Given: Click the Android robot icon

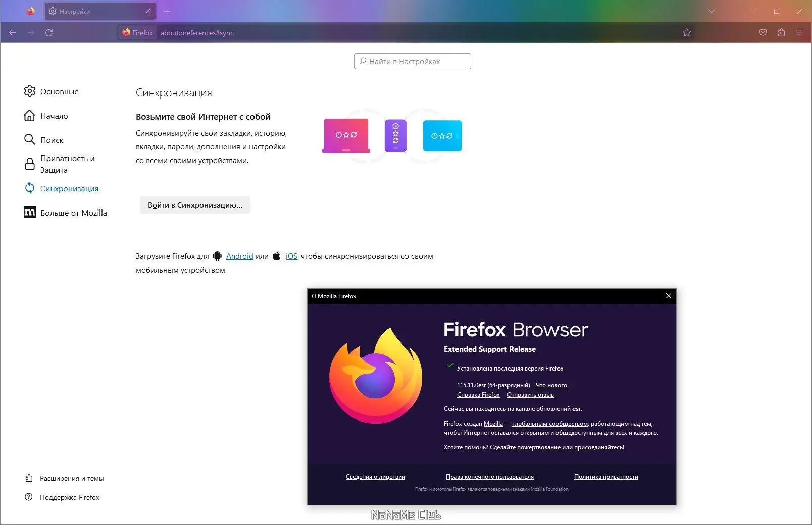Looking at the screenshot, I should click(x=217, y=256).
